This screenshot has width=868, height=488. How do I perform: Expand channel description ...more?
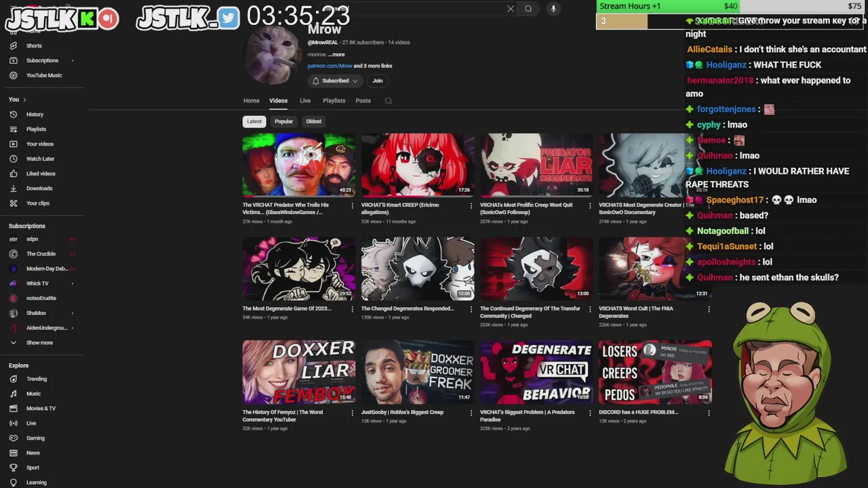click(x=336, y=54)
